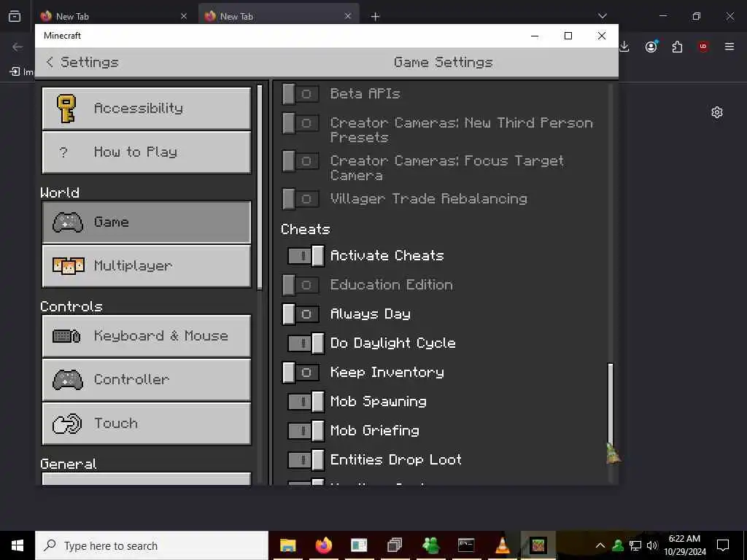Viewport: 747px width, 560px height.
Task: Click the Multiplayer faces icon
Action: click(x=68, y=265)
